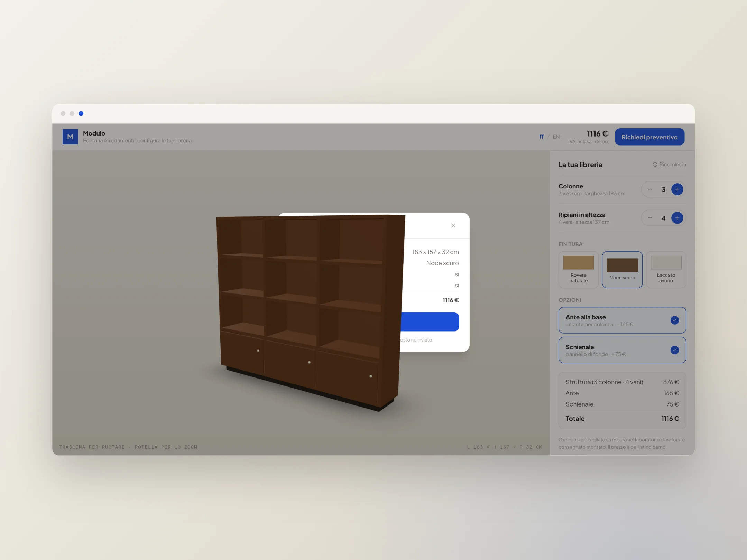The width and height of the screenshot is (747, 560).
Task: Increase the Colonne count with plus
Action: pos(677,189)
